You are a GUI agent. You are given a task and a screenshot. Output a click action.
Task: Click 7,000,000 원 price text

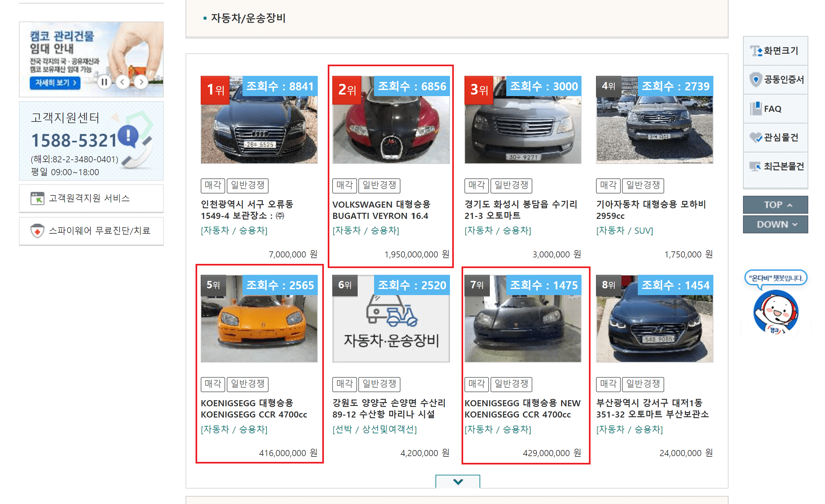[293, 254]
